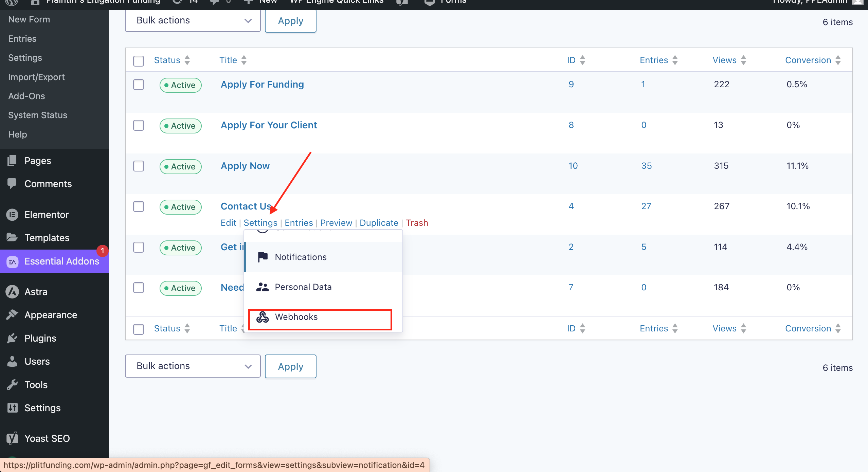Click the top Apply button
This screenshot has width=868, height=472.
[x=290, y=21]
